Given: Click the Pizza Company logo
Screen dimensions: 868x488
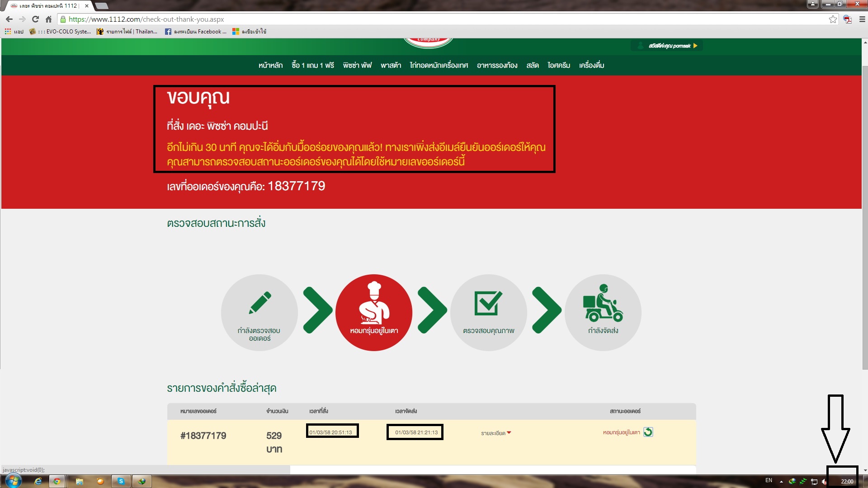Looking at the screenshot, I should coord(428,42).
